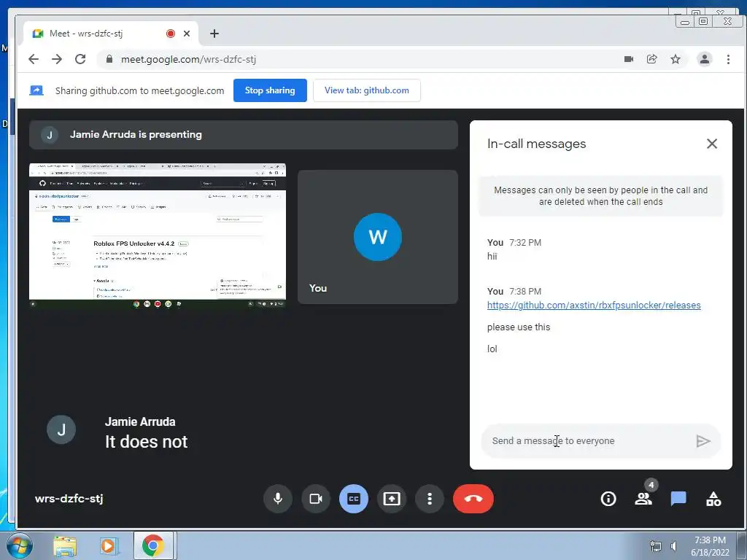
Task: Click the camera permission icon in address bar
Action: coord(629,59)
